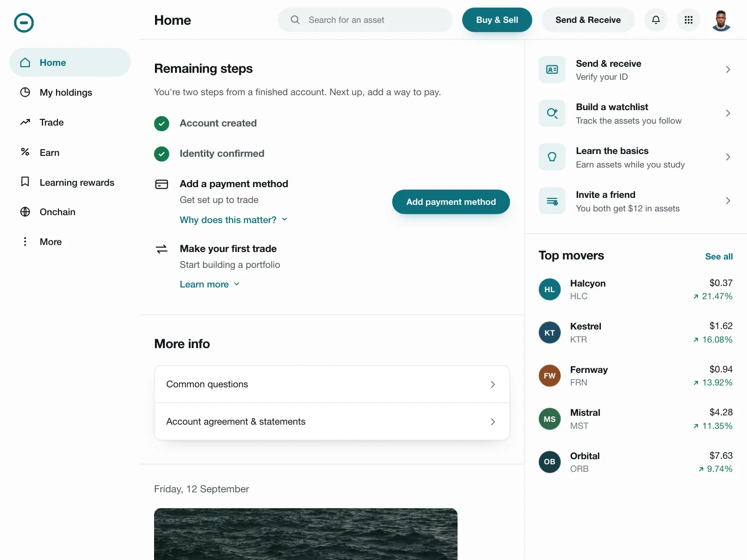Click the Search for an asset field

tap(365, 20)
